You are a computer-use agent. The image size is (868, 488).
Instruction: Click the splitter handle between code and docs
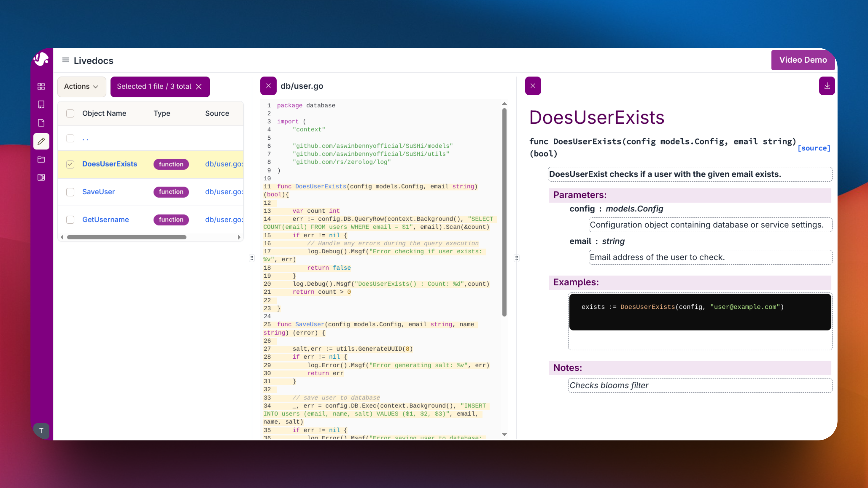point(517,258)
